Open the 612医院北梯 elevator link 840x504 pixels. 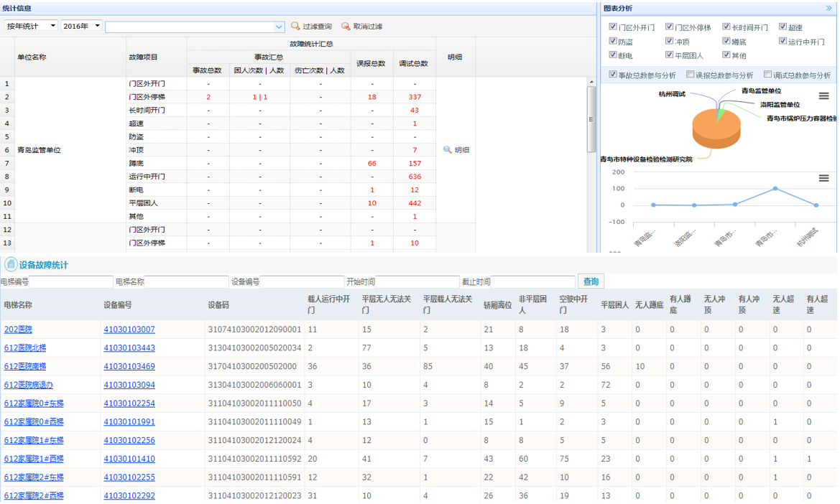[25, 347]
